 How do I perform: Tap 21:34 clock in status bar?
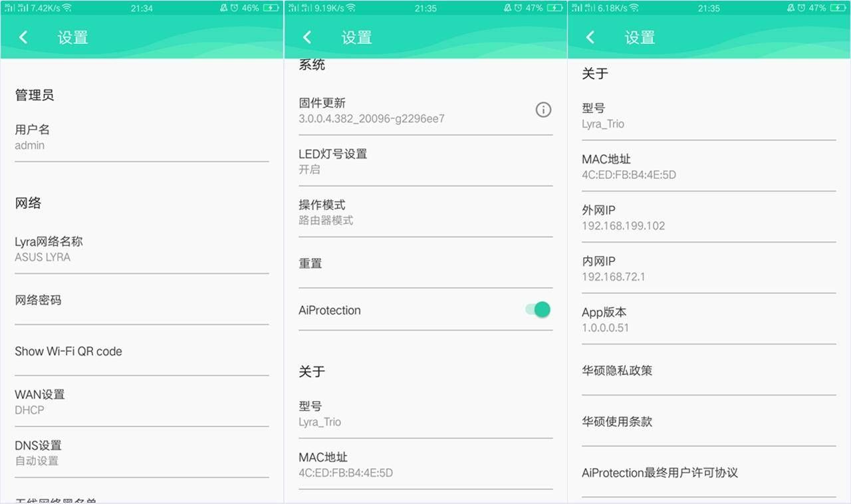[142, 8]
